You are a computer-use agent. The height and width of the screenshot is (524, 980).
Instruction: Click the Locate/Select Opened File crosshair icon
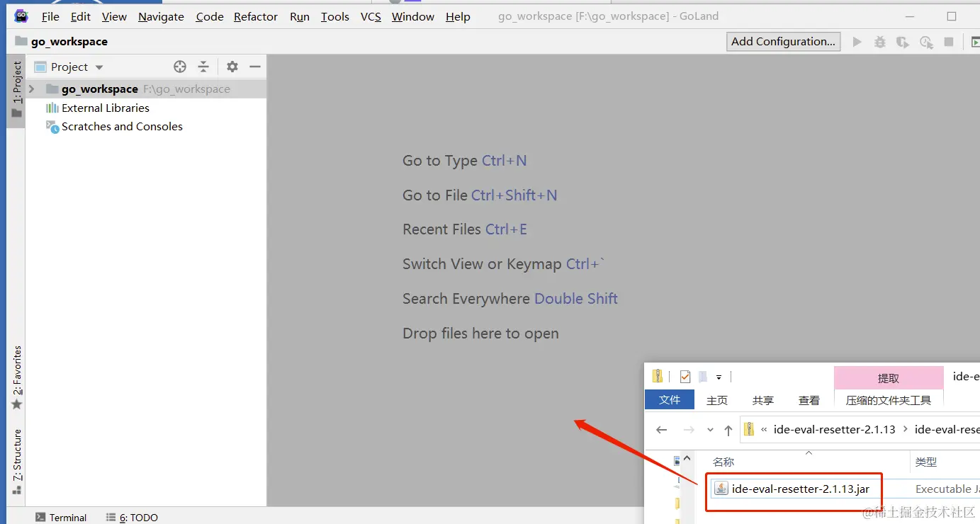(x=180, y=67)
